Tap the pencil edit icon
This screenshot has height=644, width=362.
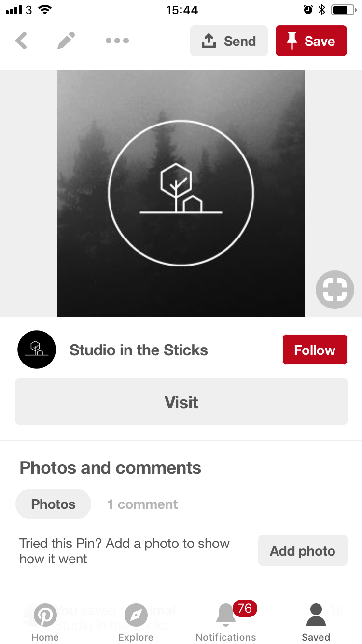point(66,41)
